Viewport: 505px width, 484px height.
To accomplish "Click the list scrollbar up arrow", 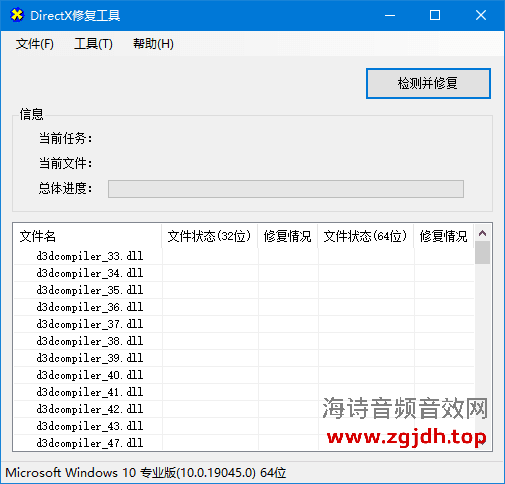I will pyautogui.click(x=482, y=233).
